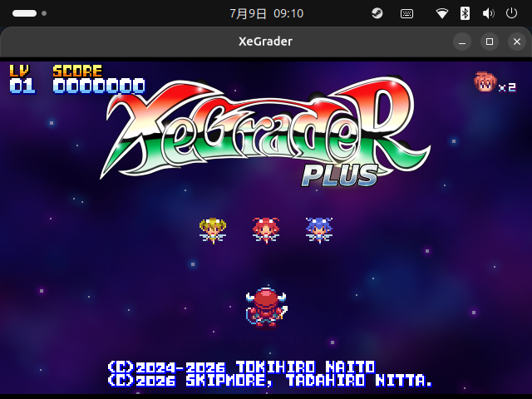The width and height of the screenshot is (532, 399).
Task: Select the red-haired fairy character
Action: pos(266,231)
